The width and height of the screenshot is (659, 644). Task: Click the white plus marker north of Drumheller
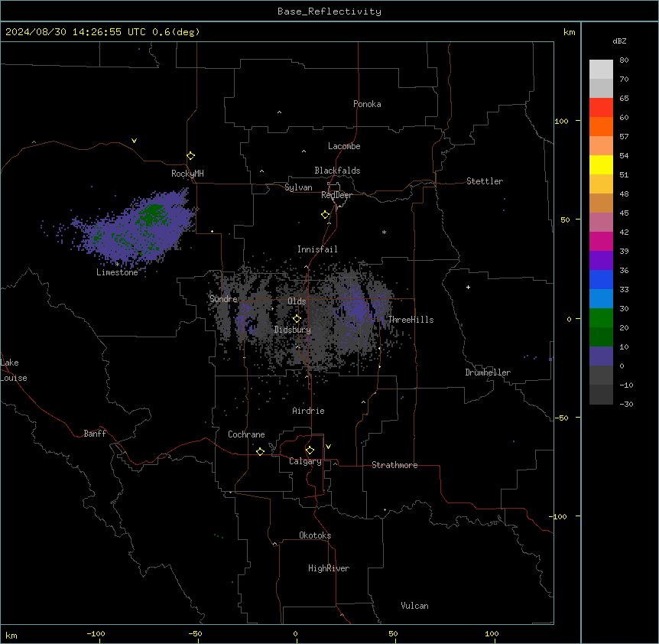click(x=468, y=287)
